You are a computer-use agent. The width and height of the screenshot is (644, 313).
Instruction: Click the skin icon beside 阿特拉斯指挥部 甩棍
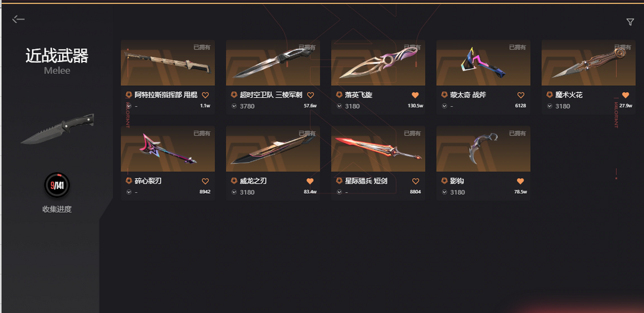coord(129,95)
